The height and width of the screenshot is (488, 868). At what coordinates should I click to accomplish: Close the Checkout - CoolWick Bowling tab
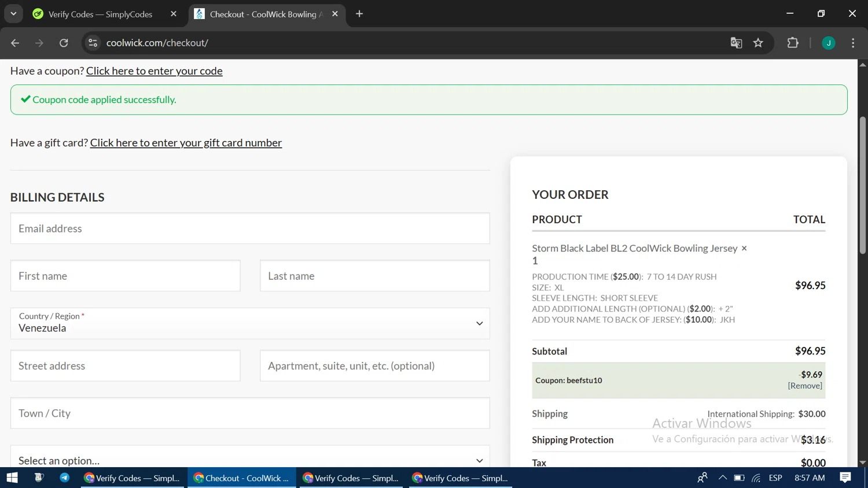pos(335,14)
